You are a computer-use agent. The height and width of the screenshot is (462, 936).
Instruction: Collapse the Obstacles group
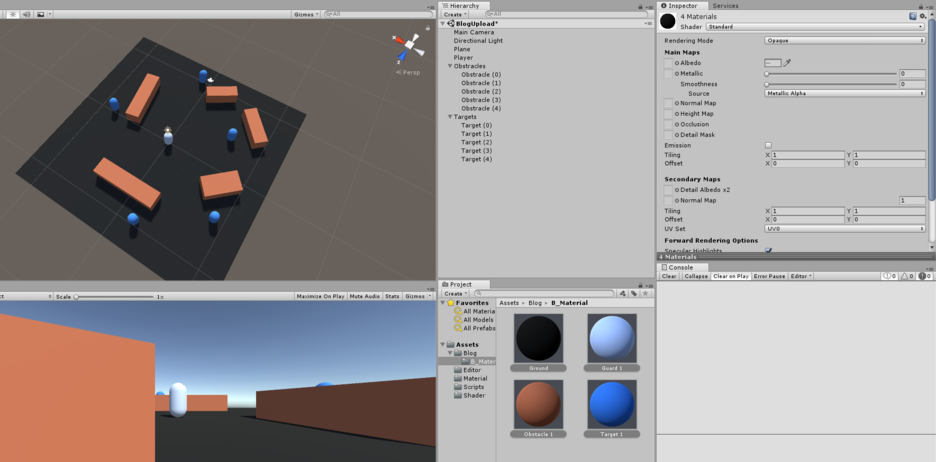[x=450, y=66]
